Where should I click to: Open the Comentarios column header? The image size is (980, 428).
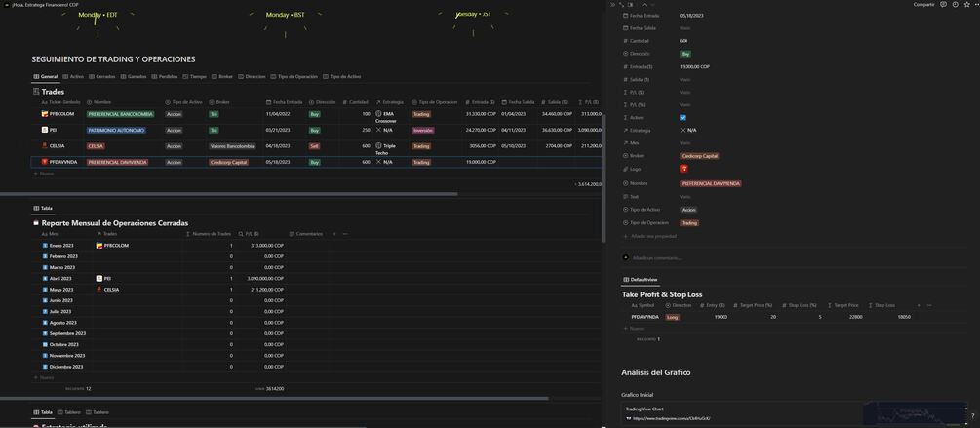[306, 234]
